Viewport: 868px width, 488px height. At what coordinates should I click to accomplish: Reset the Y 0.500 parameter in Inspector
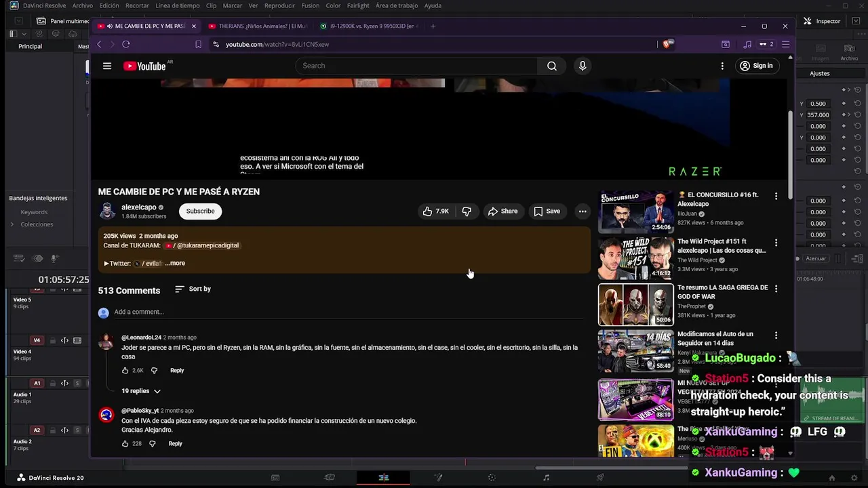(x=858, y=104)
